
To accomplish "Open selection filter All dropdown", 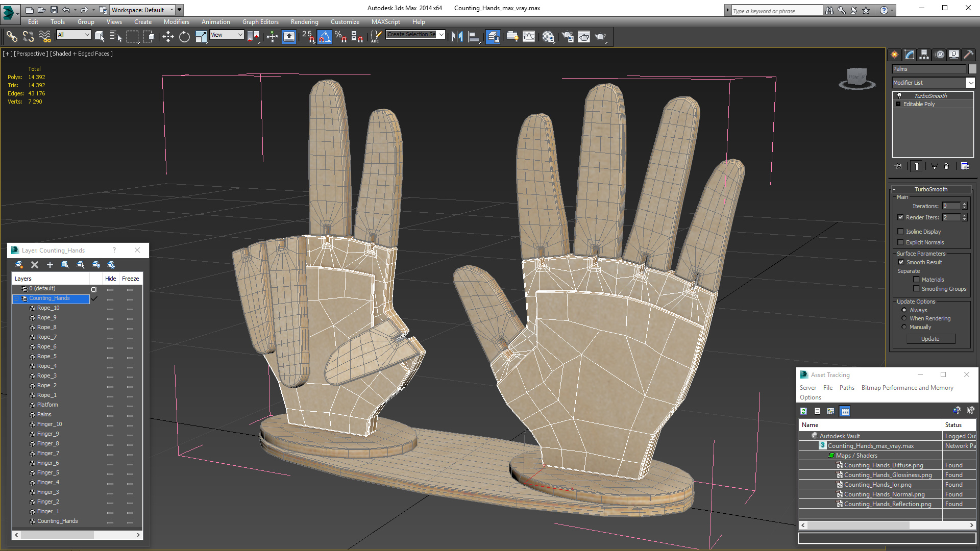I will click(x=74, y=35).
